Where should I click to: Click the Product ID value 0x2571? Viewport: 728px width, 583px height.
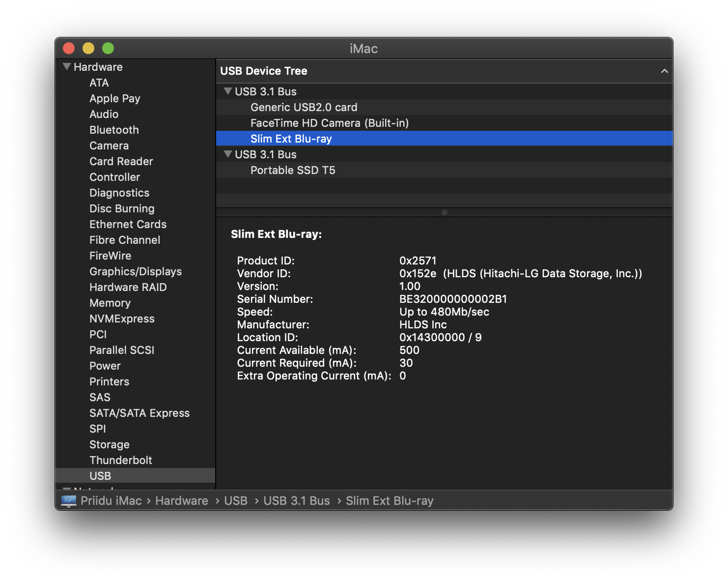coord(418,261)
